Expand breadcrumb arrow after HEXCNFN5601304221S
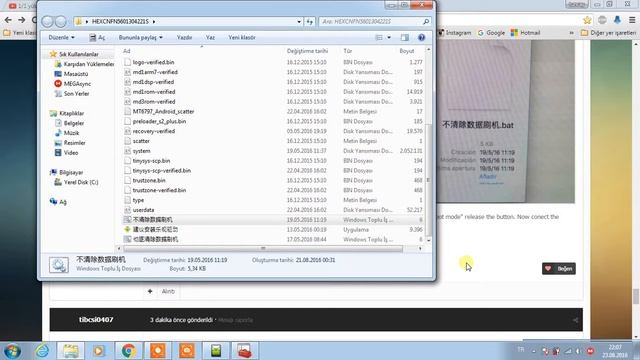This screenshot has height=360, width=640. 154,21
